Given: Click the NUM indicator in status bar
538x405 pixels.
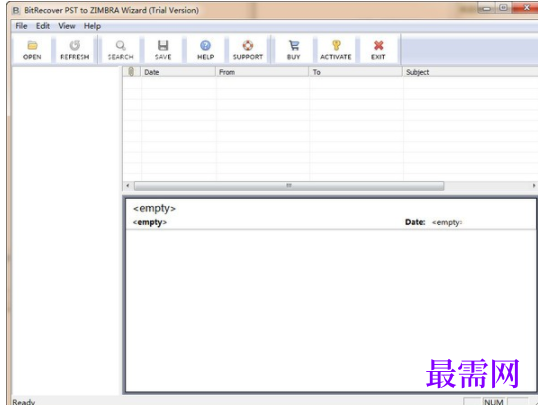Looking at the screenshot, I should tap(494, 402).
